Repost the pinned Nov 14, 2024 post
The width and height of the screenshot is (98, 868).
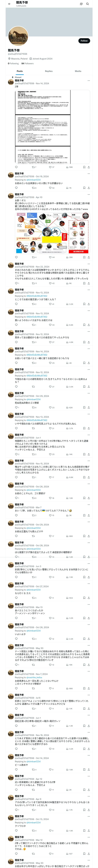click(33, 167)
